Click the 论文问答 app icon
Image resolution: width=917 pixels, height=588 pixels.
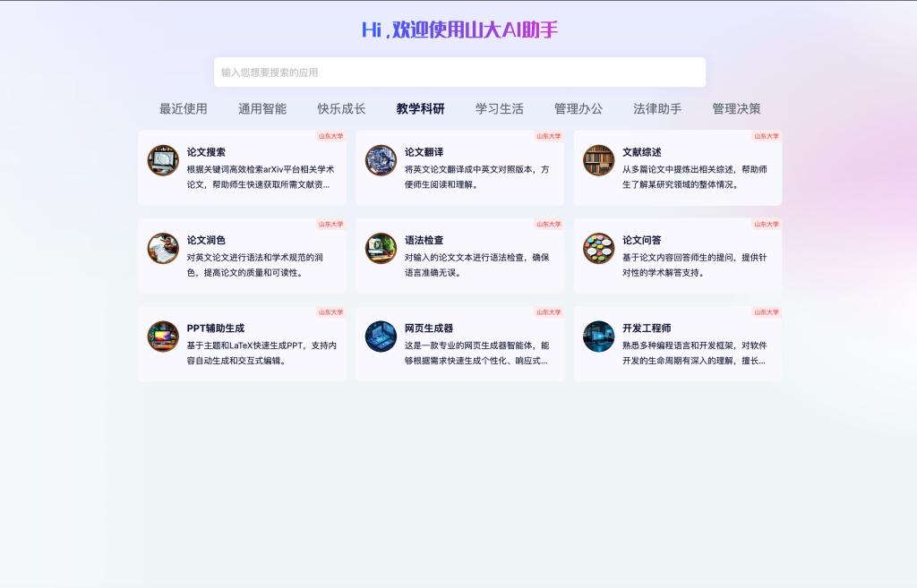(x=599, y=249)
